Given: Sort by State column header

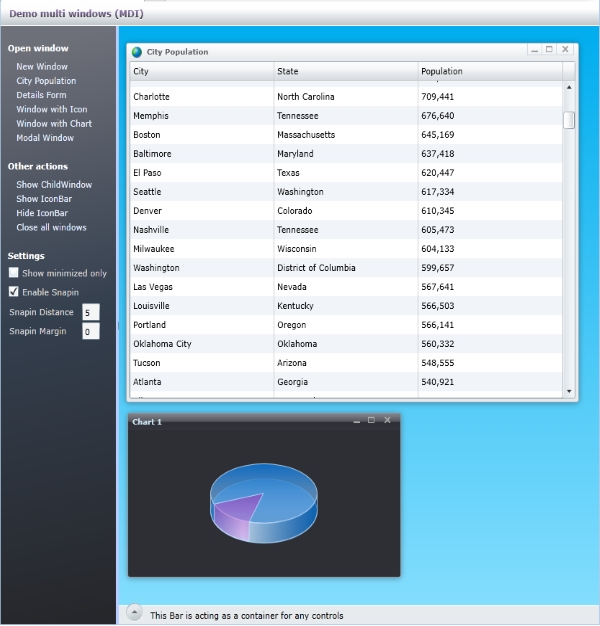Looking at the screenshot, I should (x=346, y=71).
